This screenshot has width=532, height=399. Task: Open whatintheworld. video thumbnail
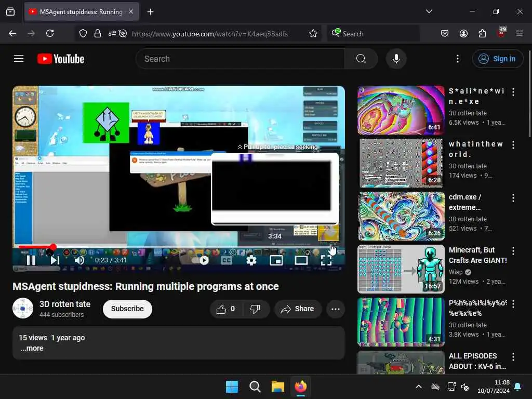[x=401, y=163]
